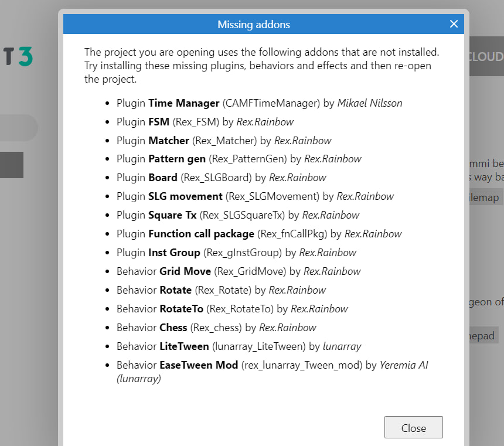Screen dimensions: 504x446
Task: Click the Cloud button behind the dialog
Action: [486, 56]
